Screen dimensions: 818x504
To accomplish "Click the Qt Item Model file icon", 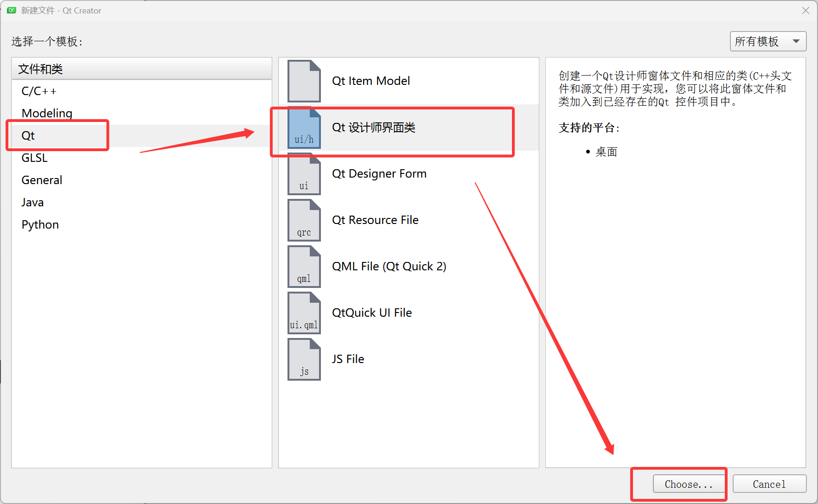I will 304,81.
